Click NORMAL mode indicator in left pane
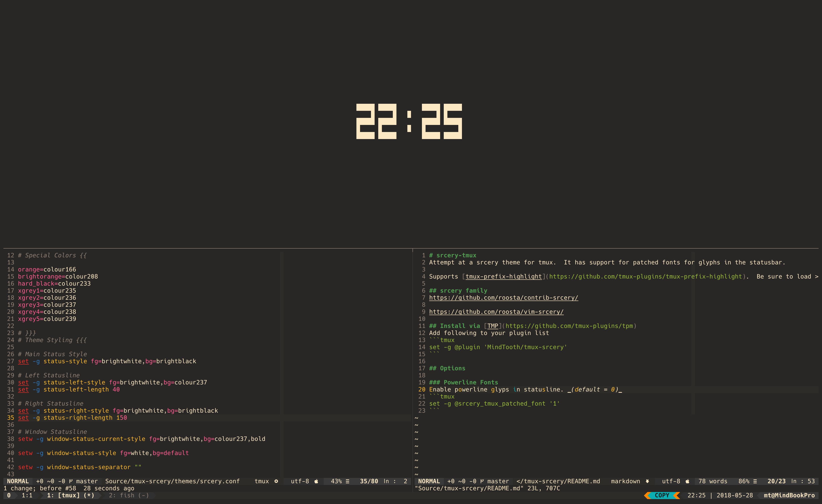The width and height of the screenshot is (822, 504). pos(18,481)
